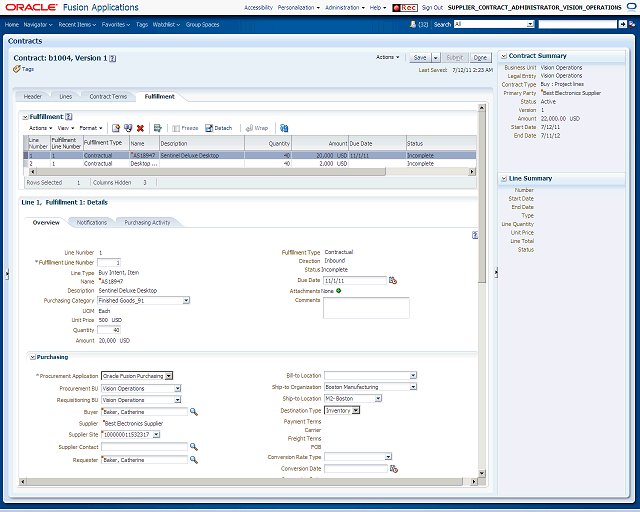Open the Bill-to Location dropdown
Image resolution: width=640 pixels, height=512 pixels.
coord(413,375)
